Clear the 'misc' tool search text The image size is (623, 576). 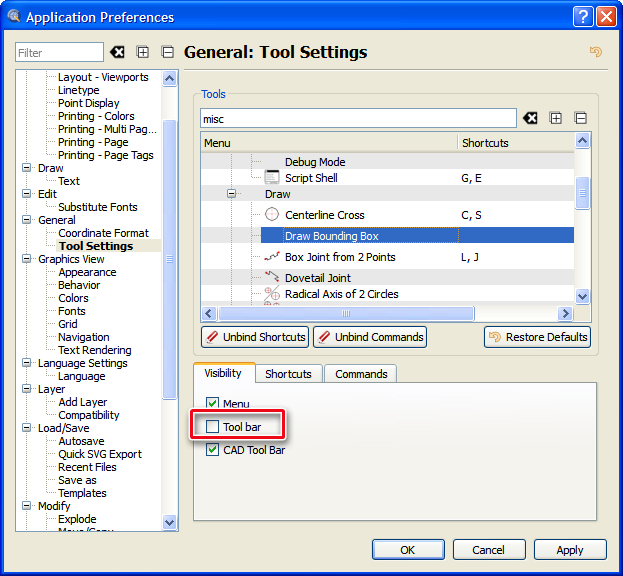[532, 118]
